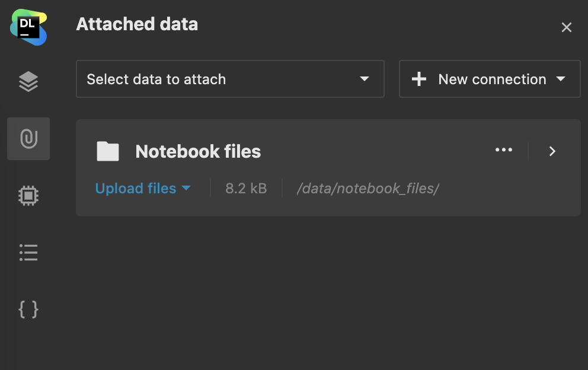Click the Notebook files folder icon
This screenshot has width=588, height=370.
(108, 152)
